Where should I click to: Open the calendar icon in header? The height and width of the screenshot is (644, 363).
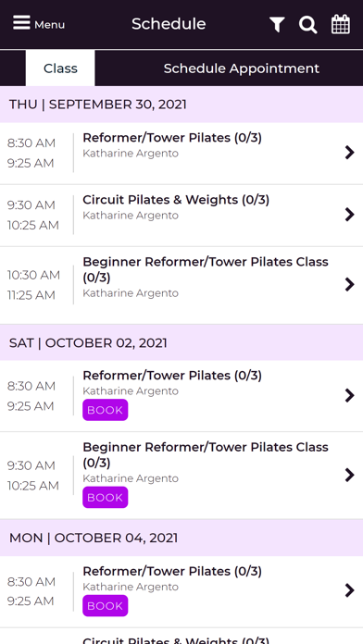coord(341,24)
